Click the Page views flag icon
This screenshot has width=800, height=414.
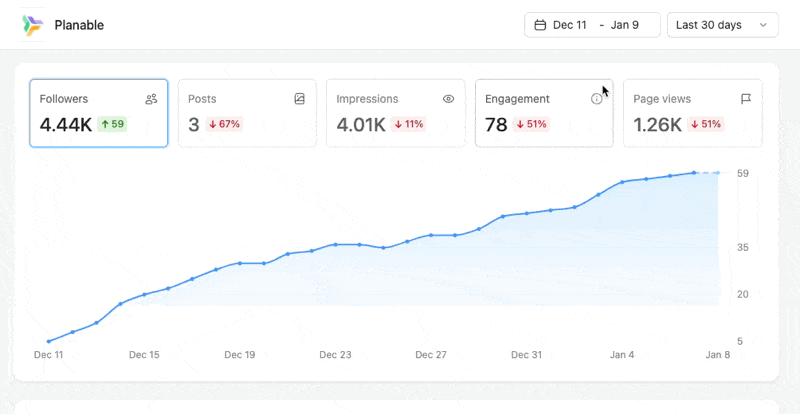click(745, 99)
